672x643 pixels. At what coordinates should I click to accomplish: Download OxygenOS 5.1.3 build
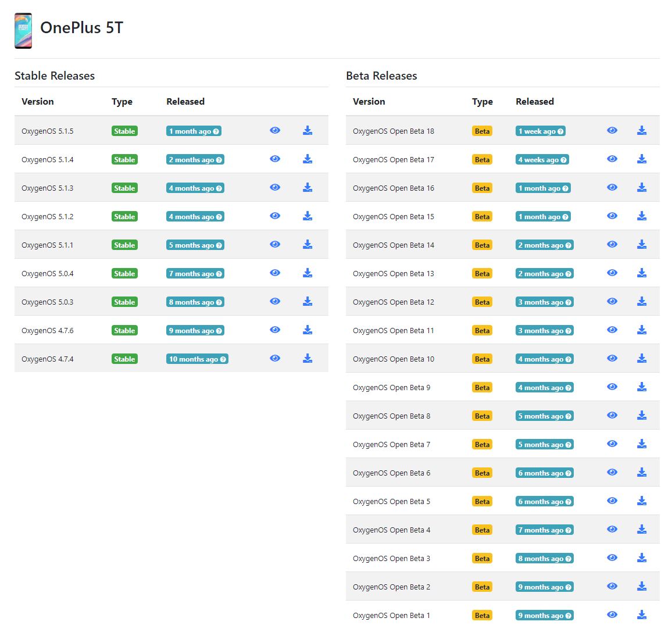(308, 187)
